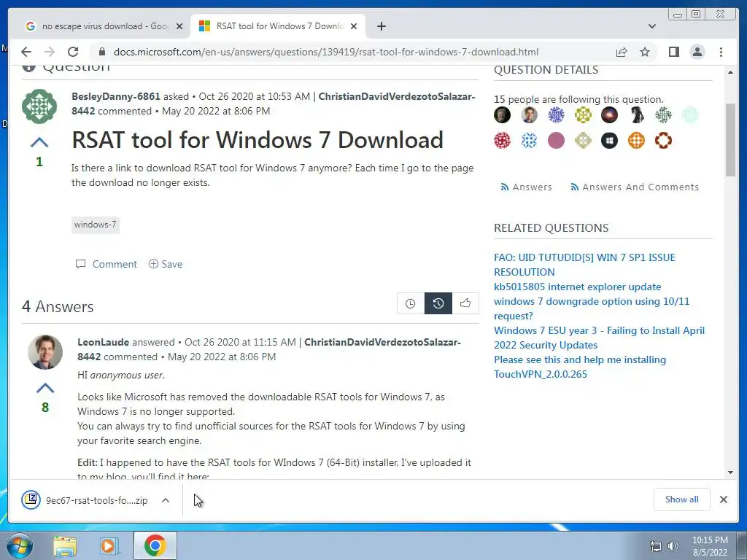
Task: Click the black Windows-logo follower avatar
Action: (609, 141)
